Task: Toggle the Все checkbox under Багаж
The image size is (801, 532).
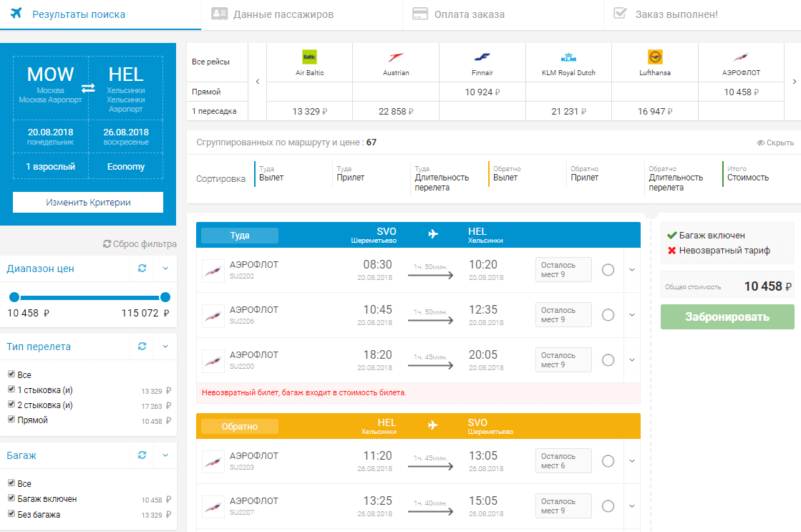Action: click(x=11, y=483)
